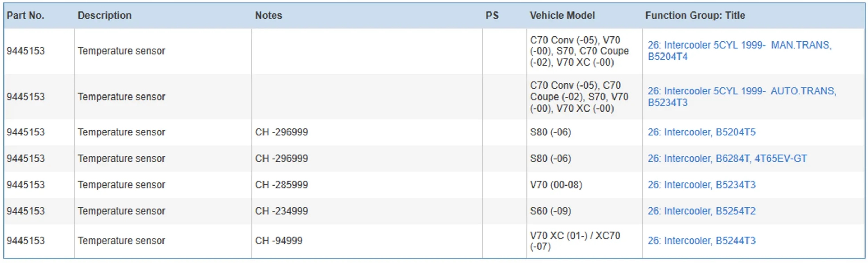Select the Intercooler, B5244T3 link
868x263 pixels.
[x=701, y=240]
